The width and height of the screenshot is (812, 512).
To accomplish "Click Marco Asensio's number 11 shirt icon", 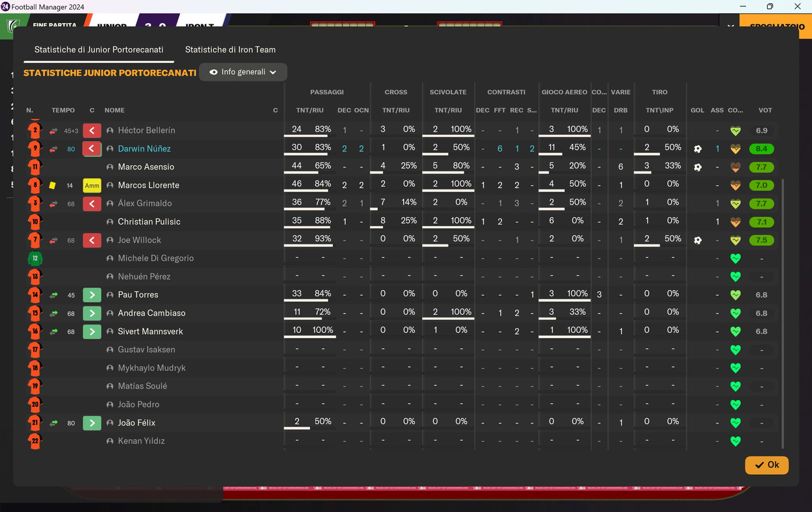I will [35, 167].
